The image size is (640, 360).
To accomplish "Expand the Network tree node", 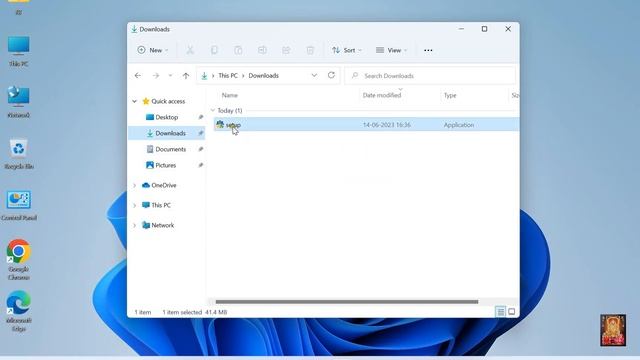I will 134,225.
